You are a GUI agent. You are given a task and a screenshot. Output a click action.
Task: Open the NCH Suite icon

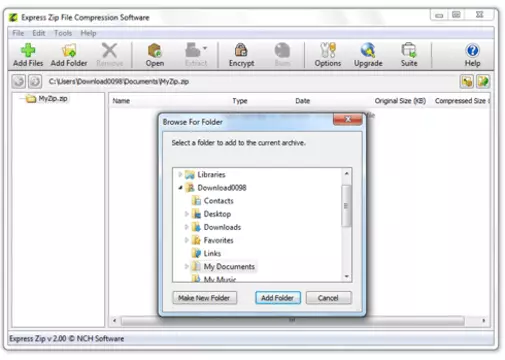[x=409, y=50]
